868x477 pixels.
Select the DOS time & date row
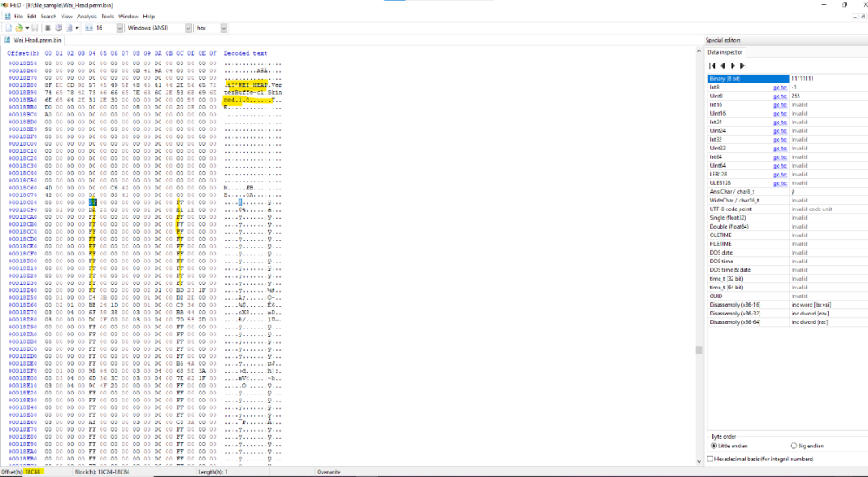788,270
